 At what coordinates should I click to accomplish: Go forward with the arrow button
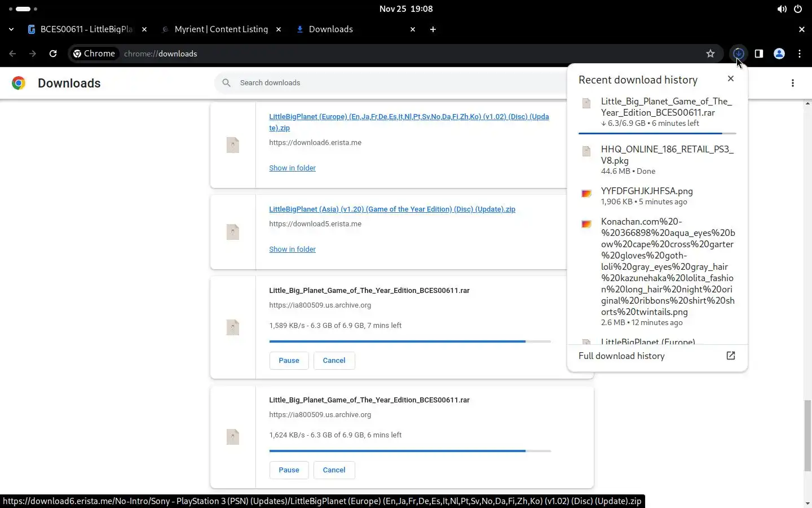click(x=33, y=54)
